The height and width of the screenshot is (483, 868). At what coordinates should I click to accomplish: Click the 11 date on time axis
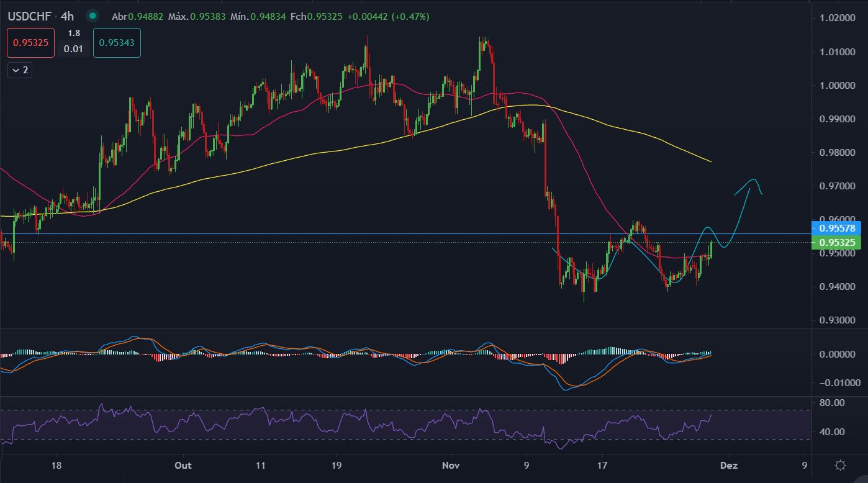tap(261, 465)
